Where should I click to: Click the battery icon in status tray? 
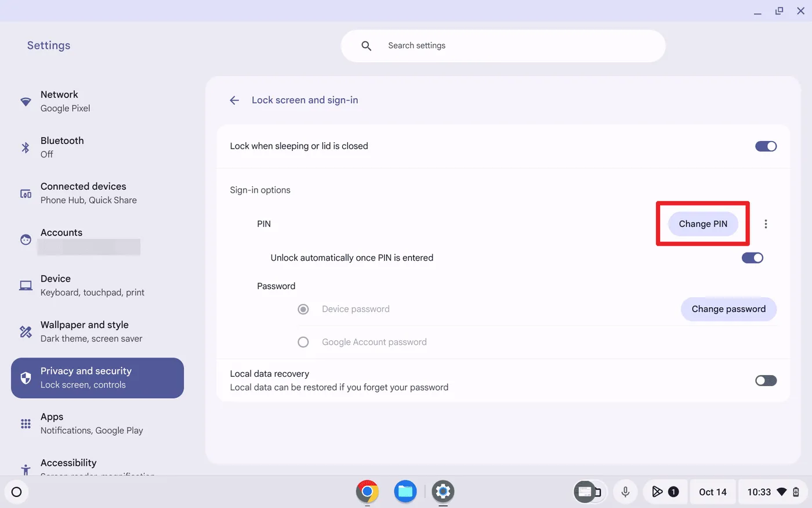(796, 492)
